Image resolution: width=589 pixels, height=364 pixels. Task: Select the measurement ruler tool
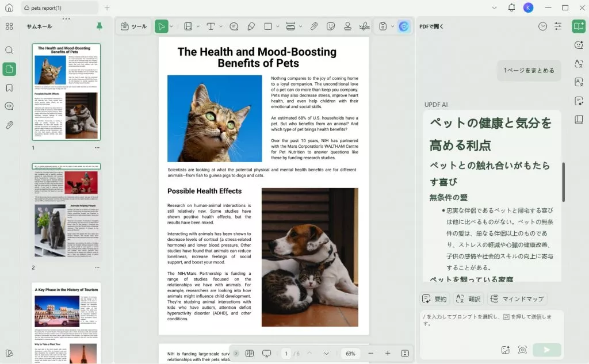[x=290, y=26]
